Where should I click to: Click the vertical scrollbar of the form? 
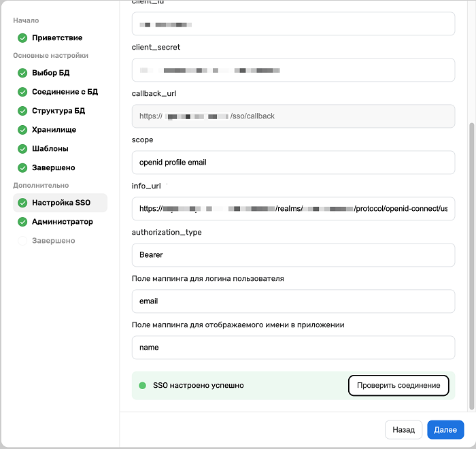tap(472, 265)
